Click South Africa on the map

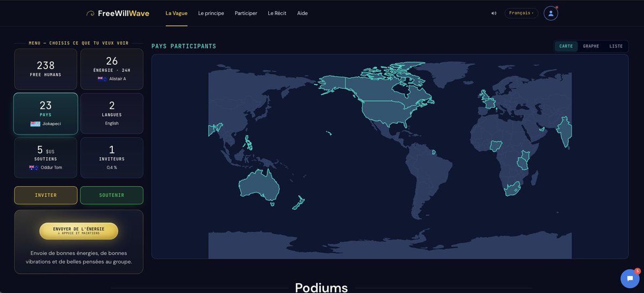click(x=512, y=189)
